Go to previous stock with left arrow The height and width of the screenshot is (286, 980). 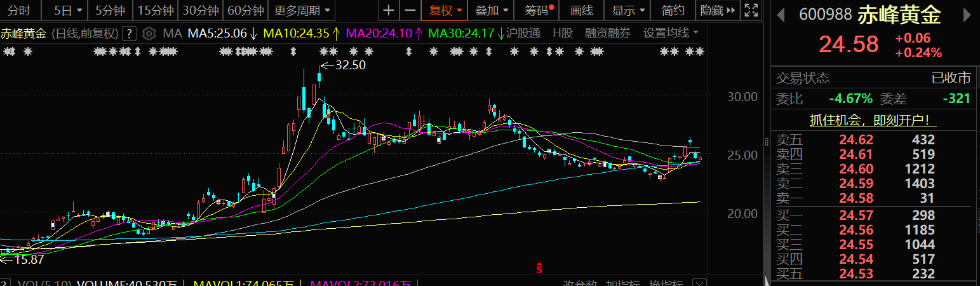(x=781, y=15)
